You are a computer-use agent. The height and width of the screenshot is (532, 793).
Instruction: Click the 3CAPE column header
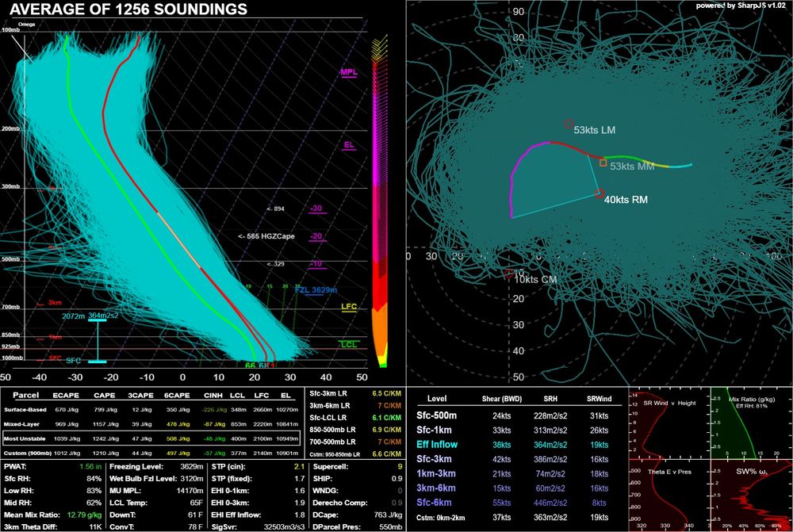click(x=140, y=396)
